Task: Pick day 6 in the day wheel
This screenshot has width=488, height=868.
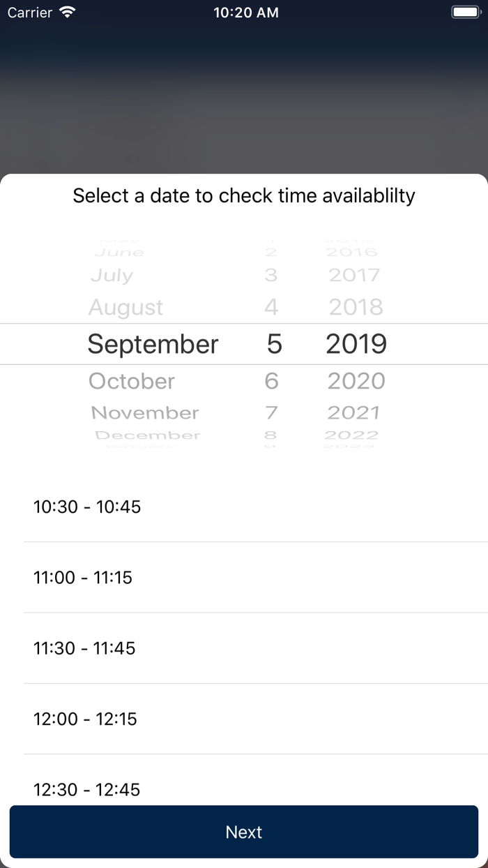Action: click(x=271, y=381)
